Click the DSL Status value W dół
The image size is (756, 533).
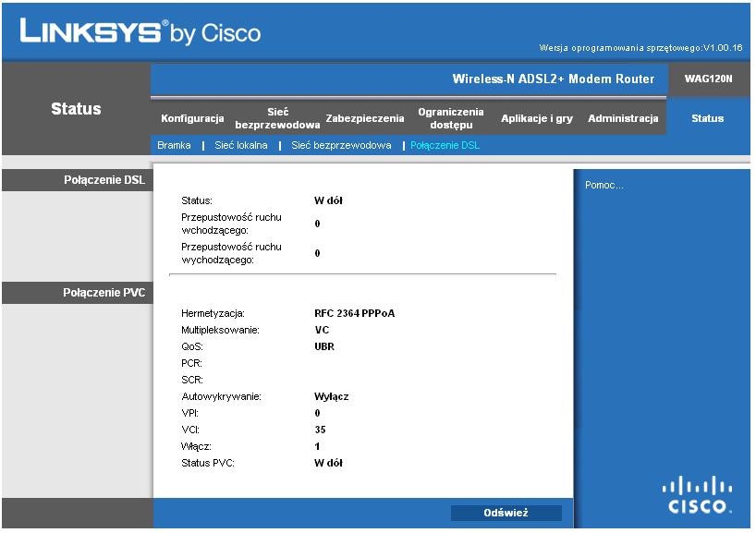tap(328, 200)
